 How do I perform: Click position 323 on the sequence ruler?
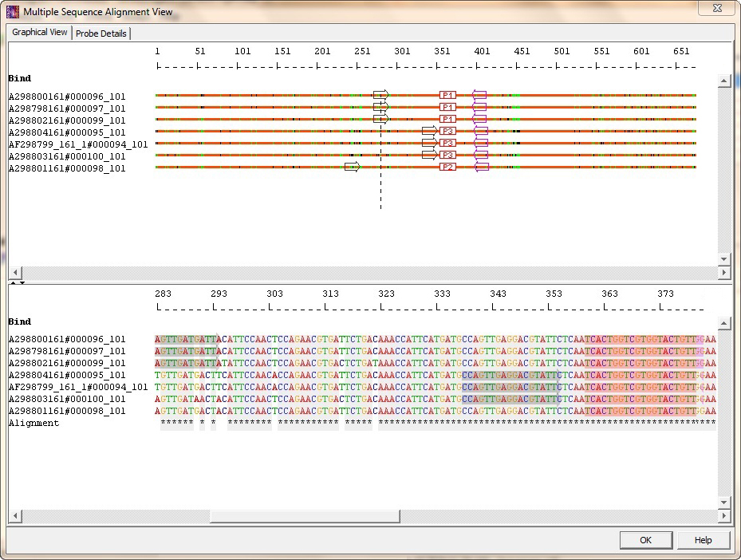[386, 294]
